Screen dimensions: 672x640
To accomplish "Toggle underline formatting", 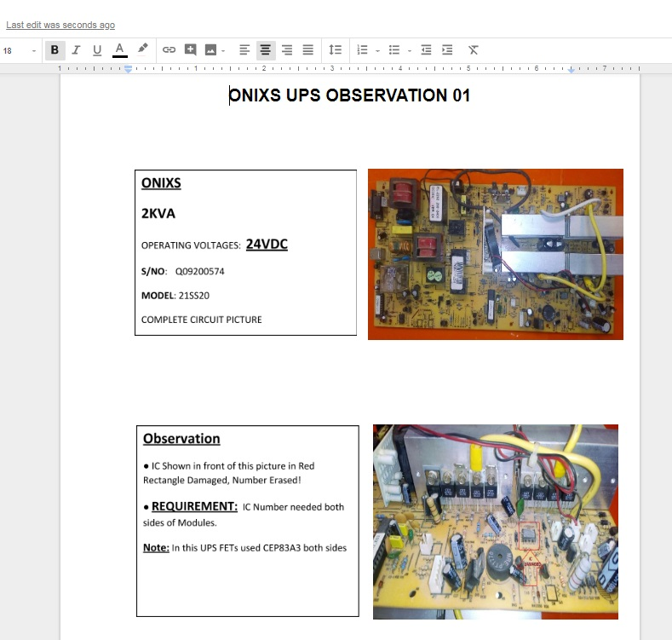I will pos(97,50).
